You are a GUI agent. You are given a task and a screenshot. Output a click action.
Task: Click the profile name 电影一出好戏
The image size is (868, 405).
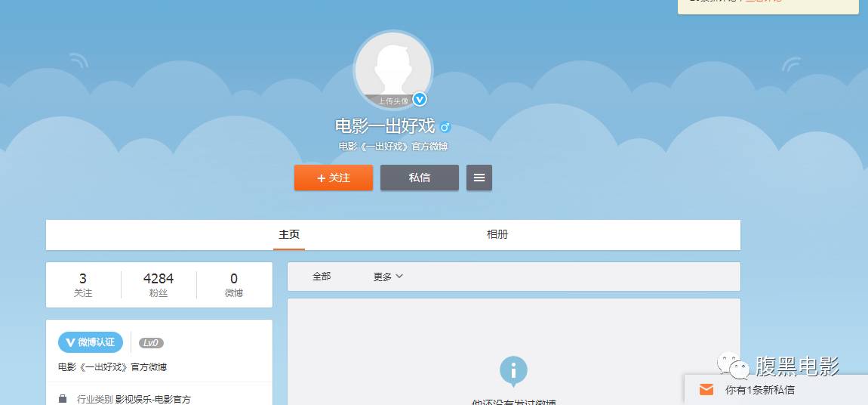click(385, 126)
